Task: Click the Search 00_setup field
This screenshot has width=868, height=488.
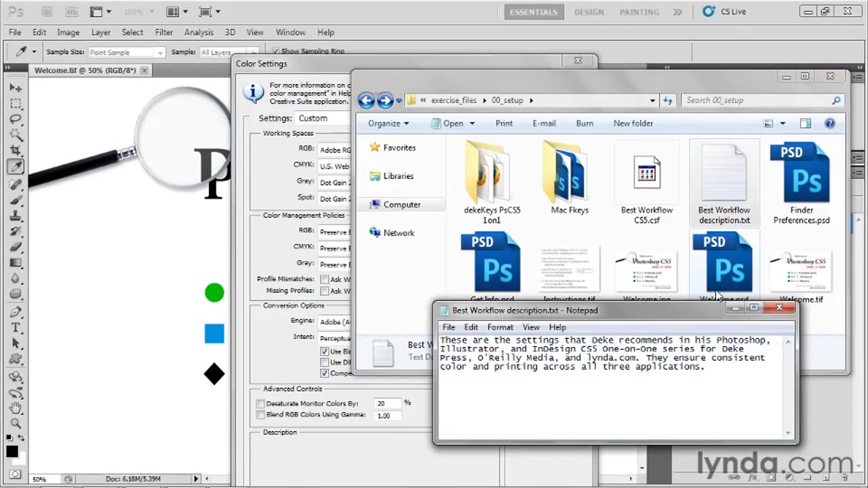Action: pyautogui.click(x=763, y=100)
